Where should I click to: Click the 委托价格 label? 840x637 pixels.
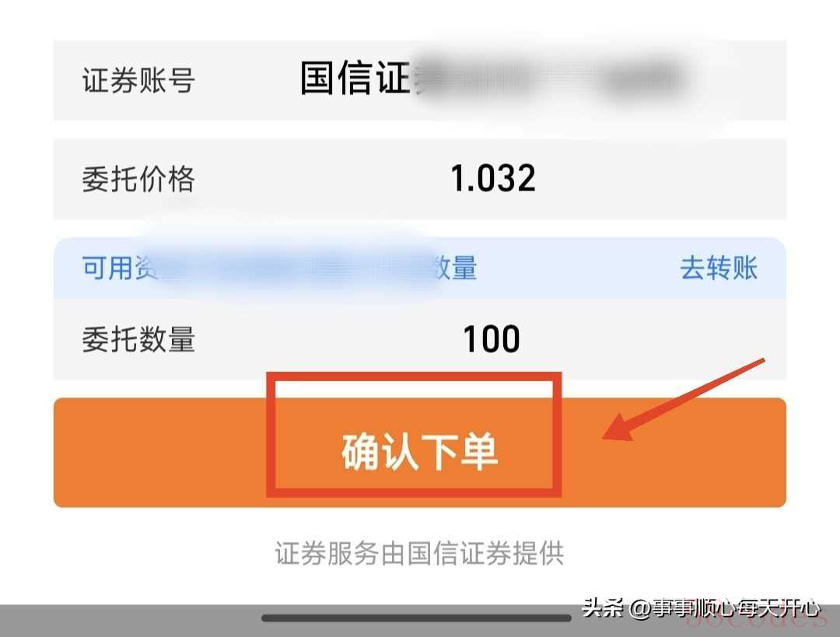[138, 178]
